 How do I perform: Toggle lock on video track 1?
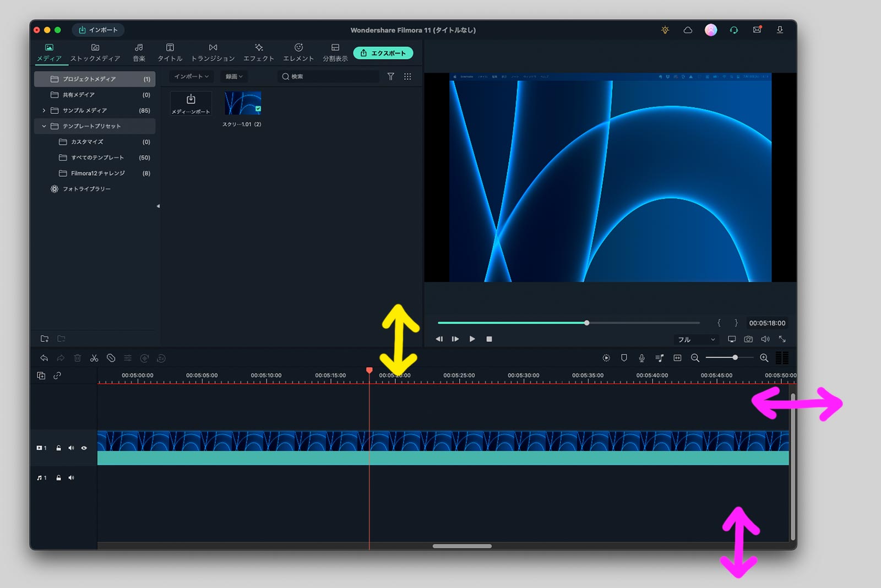58,448
